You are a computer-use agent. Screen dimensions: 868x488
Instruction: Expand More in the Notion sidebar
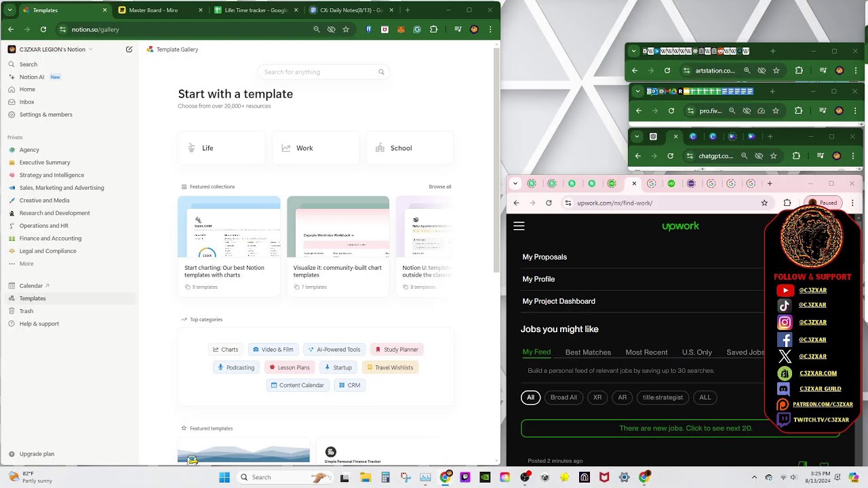coord(68,264)
